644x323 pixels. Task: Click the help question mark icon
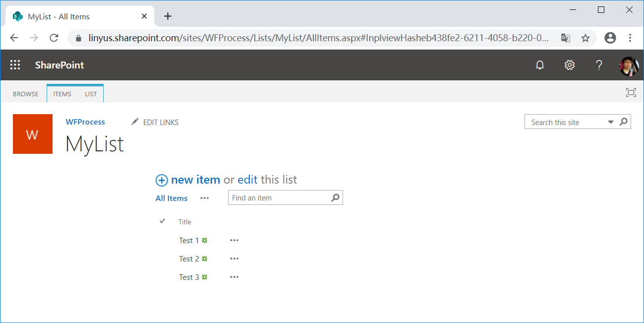pos(599,65)
